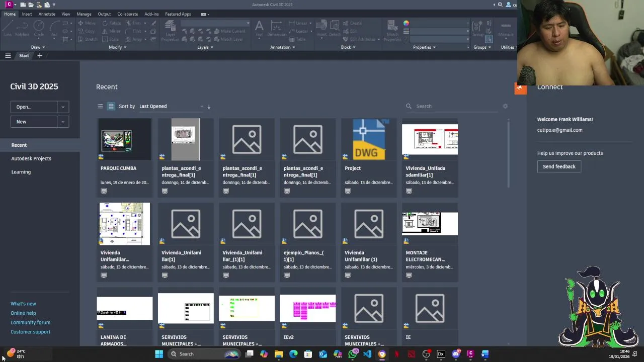Open the Civil 3D application menu logo
This screenshot has width=644, height=362.
[x=9, y=5]
